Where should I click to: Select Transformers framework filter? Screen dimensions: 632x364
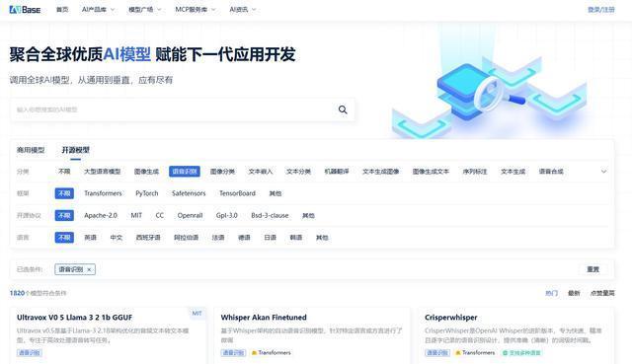[103, 193]
